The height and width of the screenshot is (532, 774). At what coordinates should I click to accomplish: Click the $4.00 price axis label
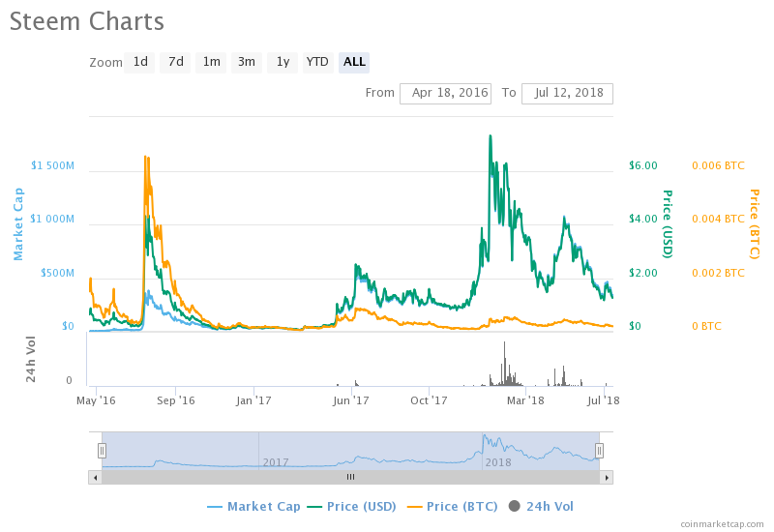(x=643, y=219)
